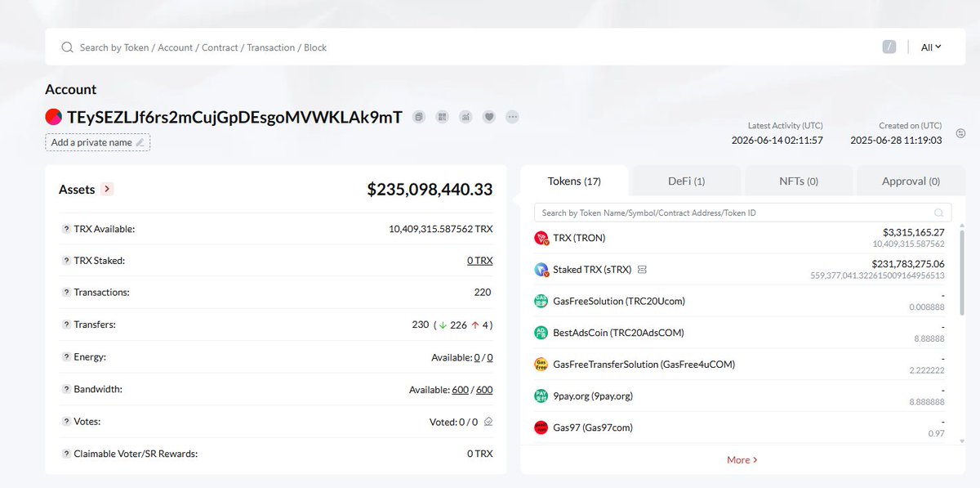Click the magnifier icon in token search box
980x488 pixels.
[x=940, y=213]
